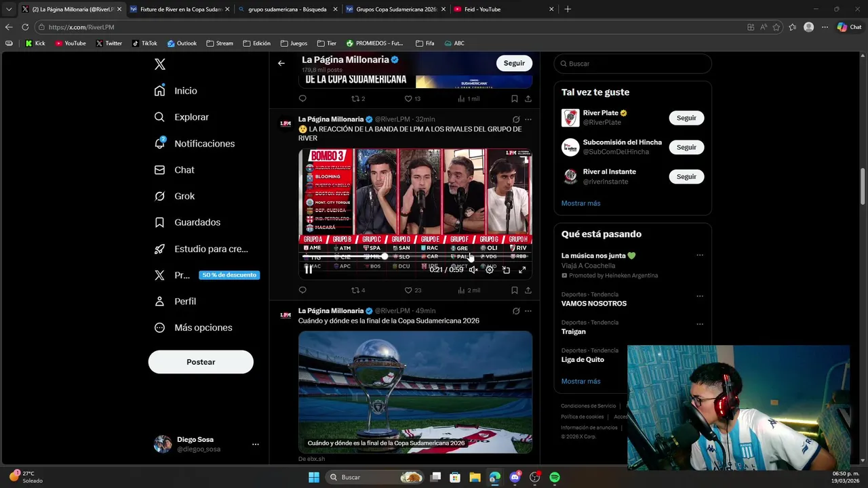868x488 pixels.
Task: Follow Subcomisión del Hincha account
Action: pos(686,147)
